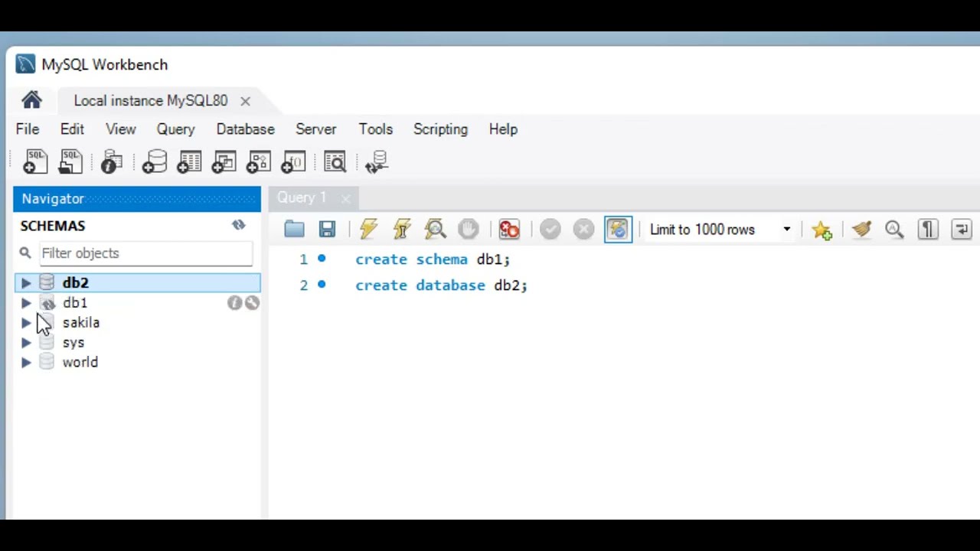Expand the db2 schema

[x=26, y=283]
